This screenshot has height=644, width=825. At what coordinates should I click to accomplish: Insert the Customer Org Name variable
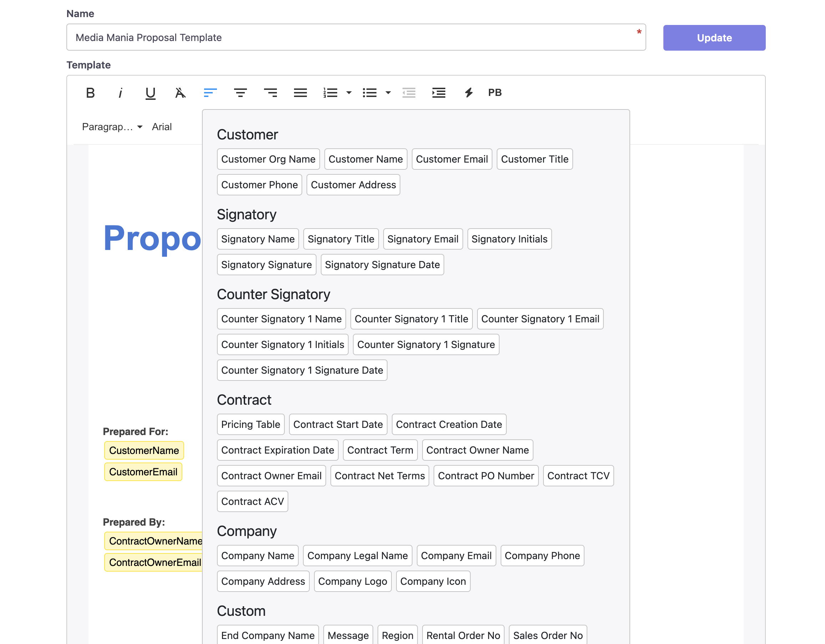[268, 159]
